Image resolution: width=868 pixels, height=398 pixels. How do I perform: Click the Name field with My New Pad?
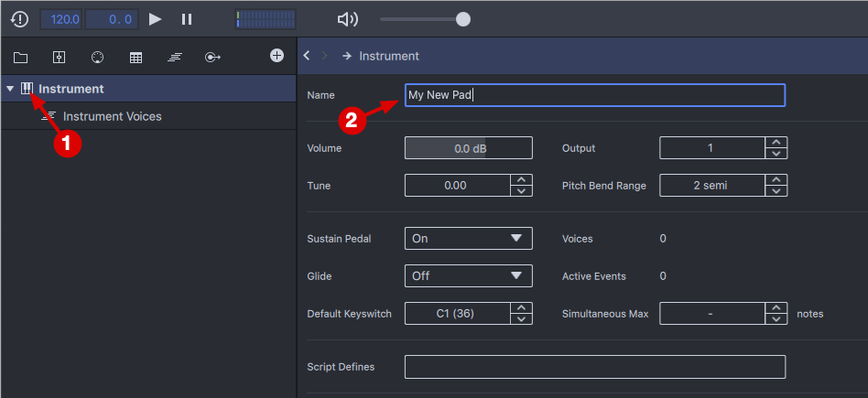pos(595,94)
